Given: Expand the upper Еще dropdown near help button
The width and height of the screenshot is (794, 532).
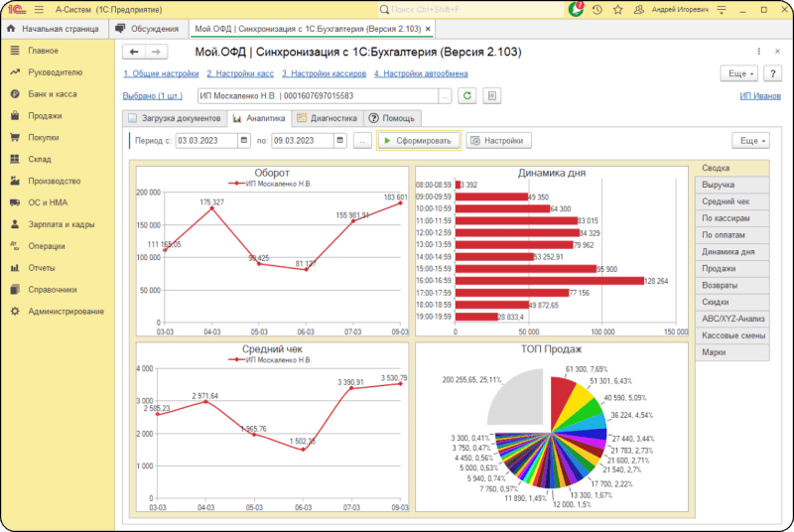Looking at the screenshot, I should [x=738, y=73].
